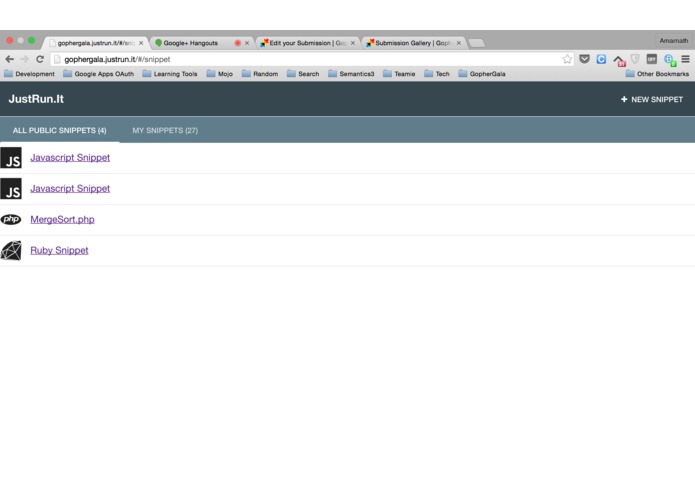Open the Learning Tools bookmarks folder
Image resolution: width=695 pixels, height=494 pixels.
point(170,74)
